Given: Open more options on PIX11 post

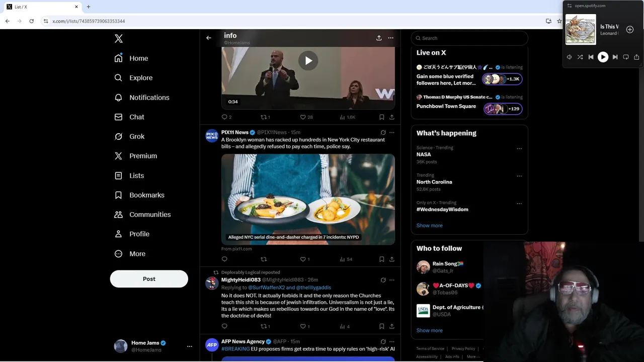Looking at the screenshot, I should (x=392, y=133).
